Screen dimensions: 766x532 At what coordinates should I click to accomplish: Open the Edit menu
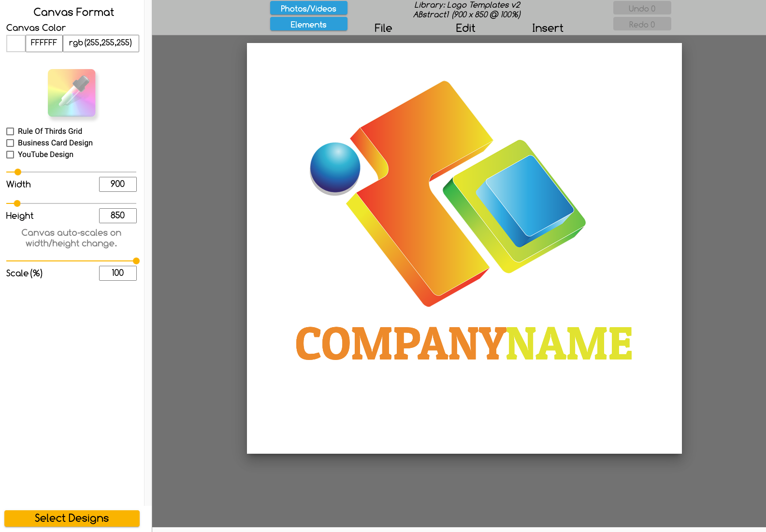tap(465, 28)
